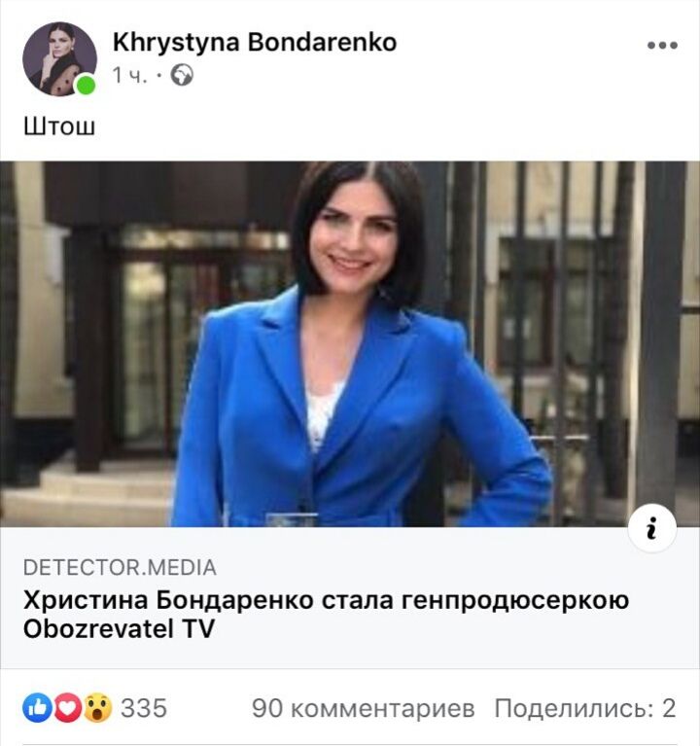The image size is (700, 746).
Task: Click the DETECTOR.MEDIA source label
Action: pyautogui.click(x=120, y=568)
